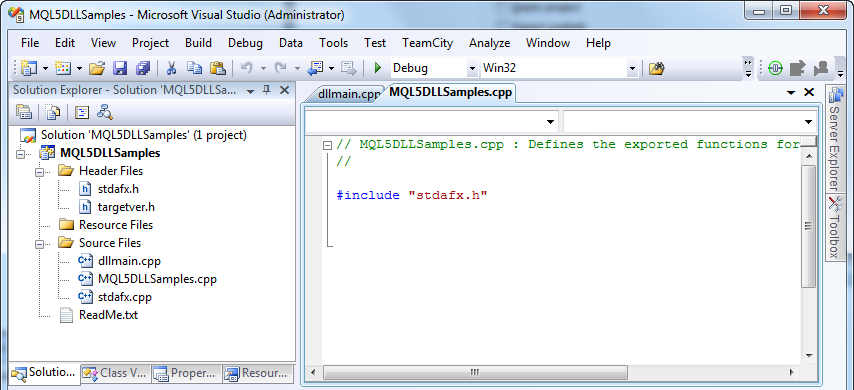Select stdafx.h in Header Files
Viewport: 854px width, 390px height.
(x=118, y=189)
